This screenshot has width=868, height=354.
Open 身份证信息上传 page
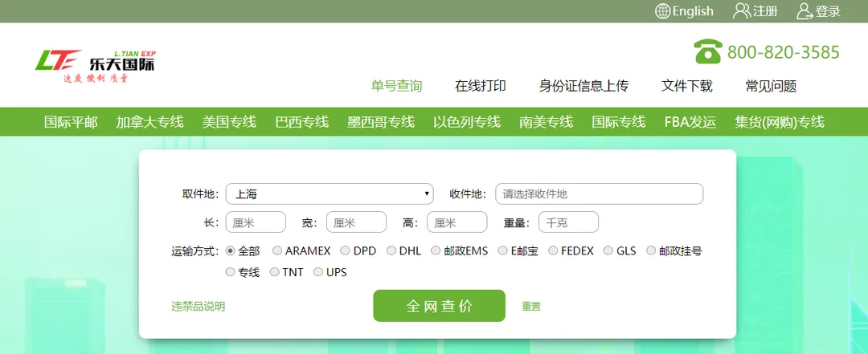pos(583,86)
